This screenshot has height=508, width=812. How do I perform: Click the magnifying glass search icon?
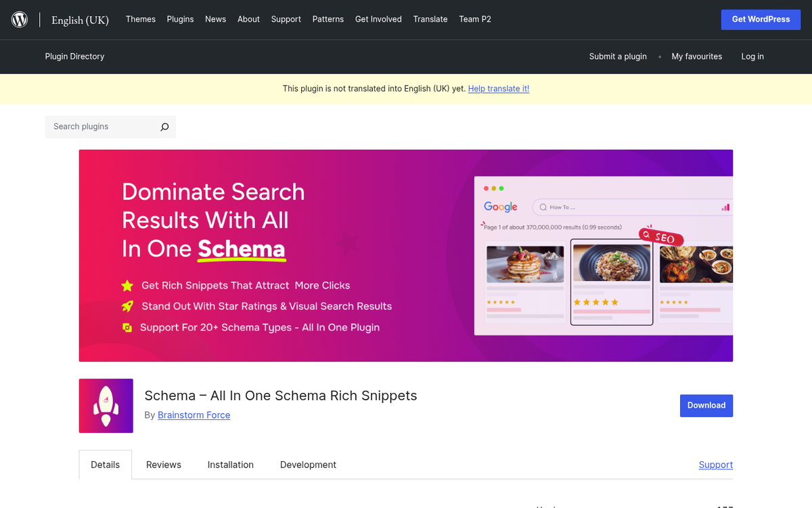click(x=164, y=127)
